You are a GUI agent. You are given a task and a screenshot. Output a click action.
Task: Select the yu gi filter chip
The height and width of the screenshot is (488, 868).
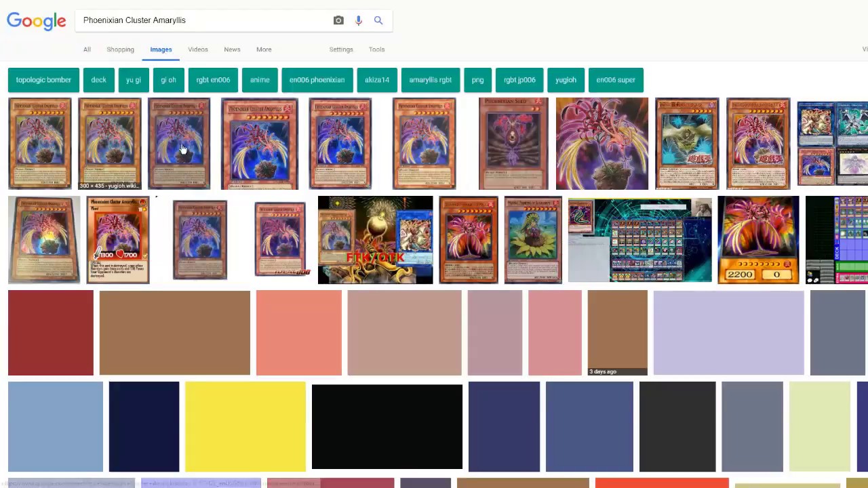click(x=134, y=80)
